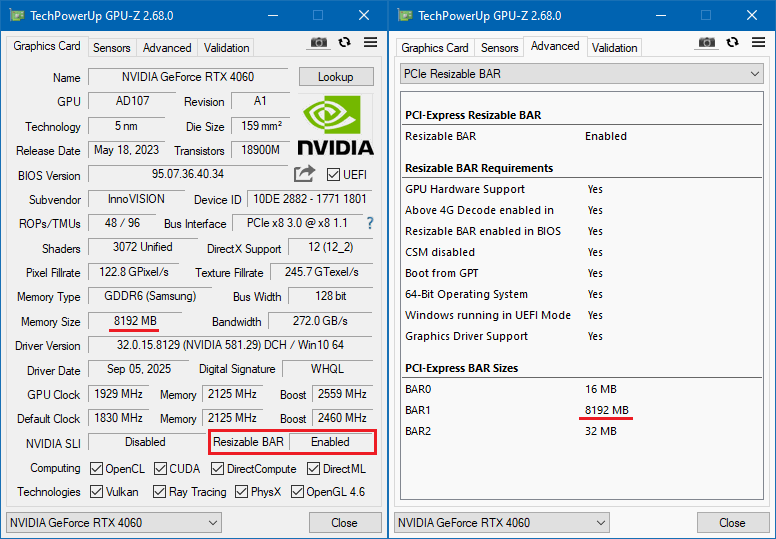
Task: Click the CSM disabled row
Action: point(582,252)
